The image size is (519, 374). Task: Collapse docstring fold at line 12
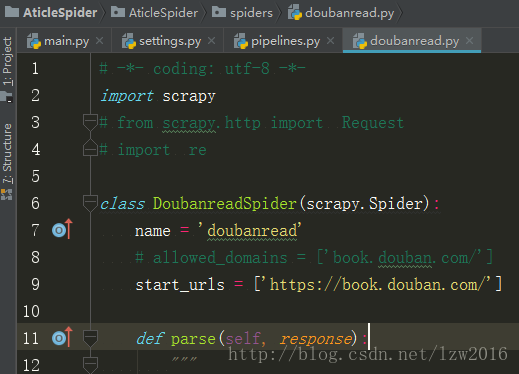click(x=90, y=365)
